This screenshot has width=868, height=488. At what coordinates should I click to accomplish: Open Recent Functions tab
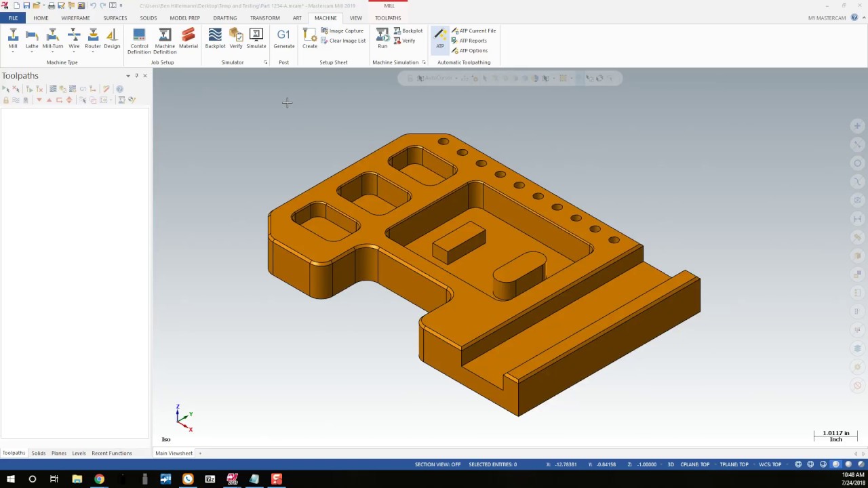click(x=112, y=453)
